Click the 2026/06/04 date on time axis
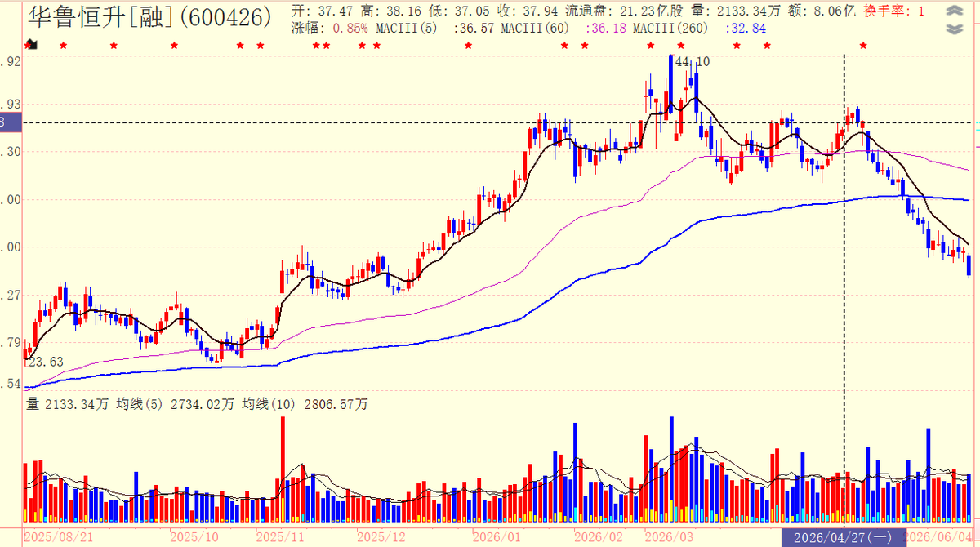Image resolution: width=980 pixels, height=547 pixels. click(939, 537)
